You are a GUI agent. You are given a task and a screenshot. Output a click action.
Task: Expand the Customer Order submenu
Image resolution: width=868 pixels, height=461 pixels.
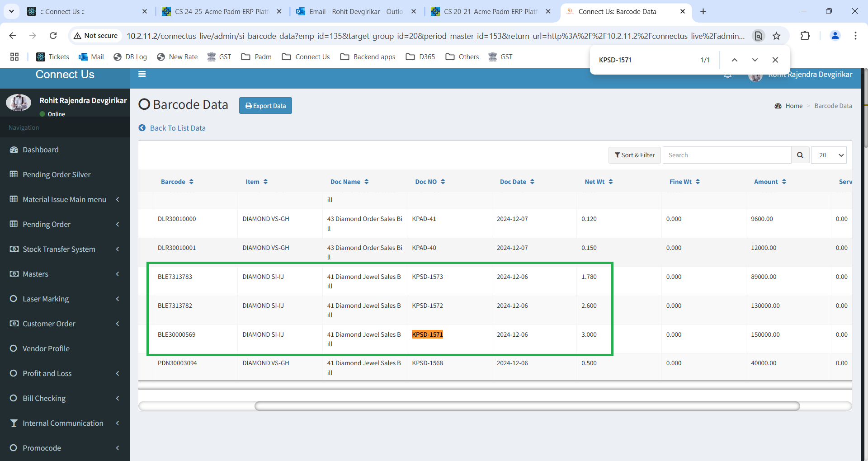[65, 324]
